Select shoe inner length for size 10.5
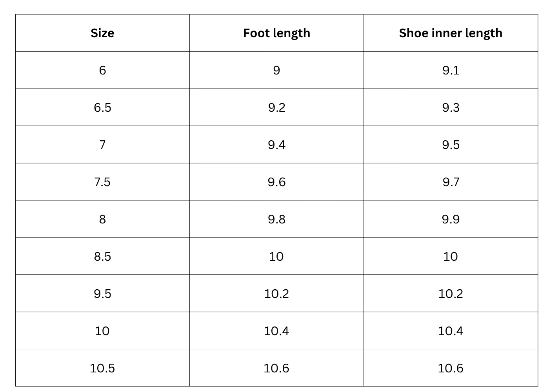Viewport: 549px width, 392px height. coord(451,368)
